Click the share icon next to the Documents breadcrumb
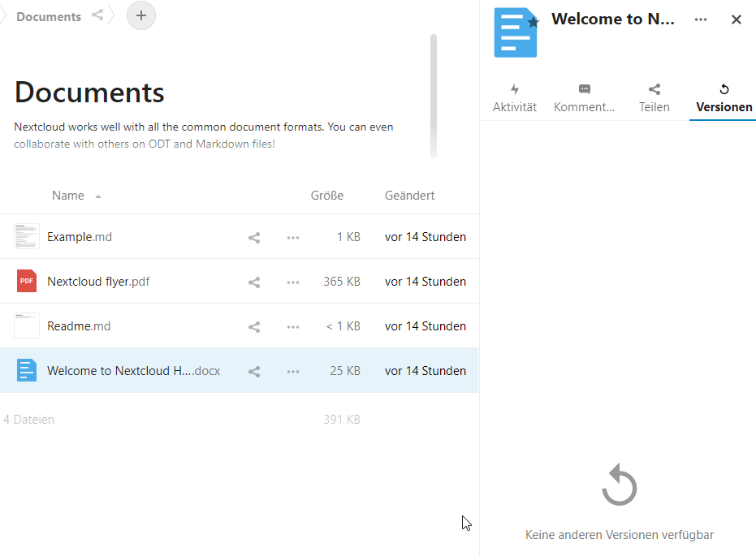This screenshot has width=756, height=556. pyautogui.click(x=97, y=15)
